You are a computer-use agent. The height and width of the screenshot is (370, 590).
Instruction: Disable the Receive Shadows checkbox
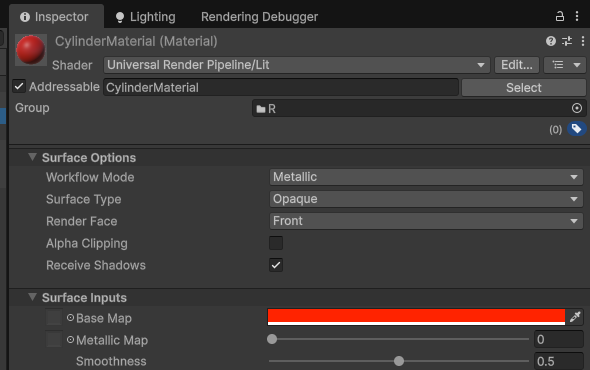click(x=276, y=265)
